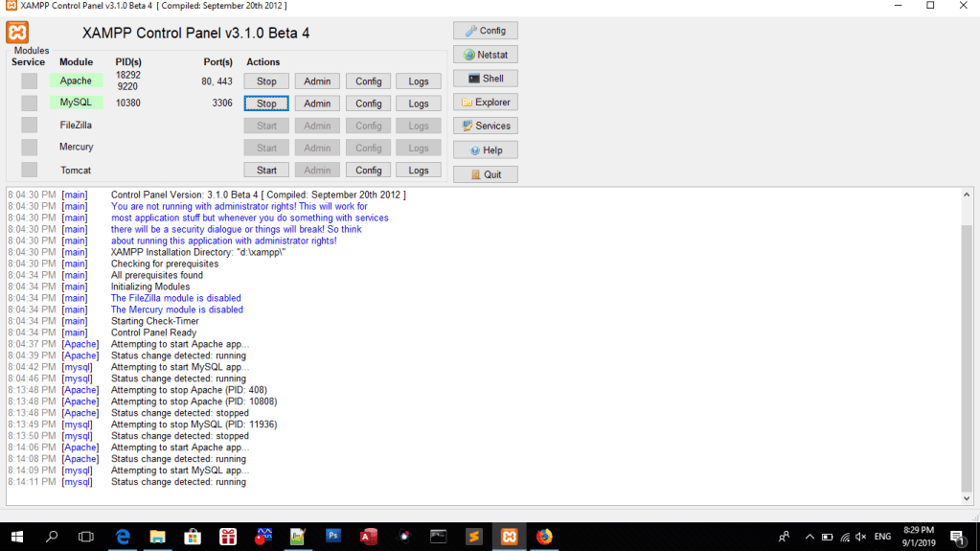The width and height of the screenshot is (980, 551).
Task: Click the log panel vertical scrollbar
Action: point(966,355)
